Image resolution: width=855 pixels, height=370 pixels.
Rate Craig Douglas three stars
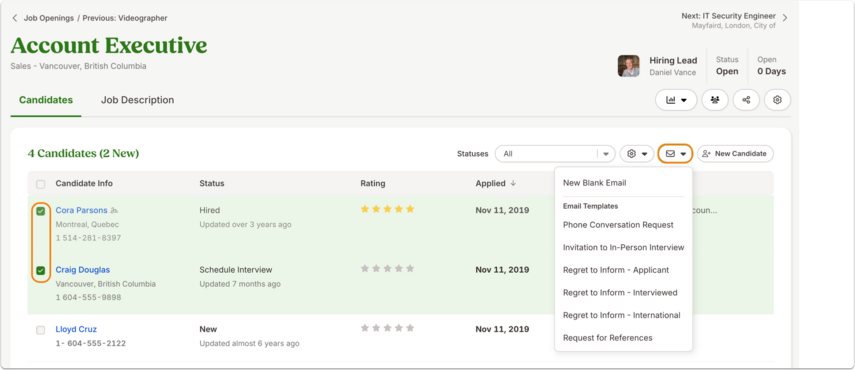tap(388, 269)
